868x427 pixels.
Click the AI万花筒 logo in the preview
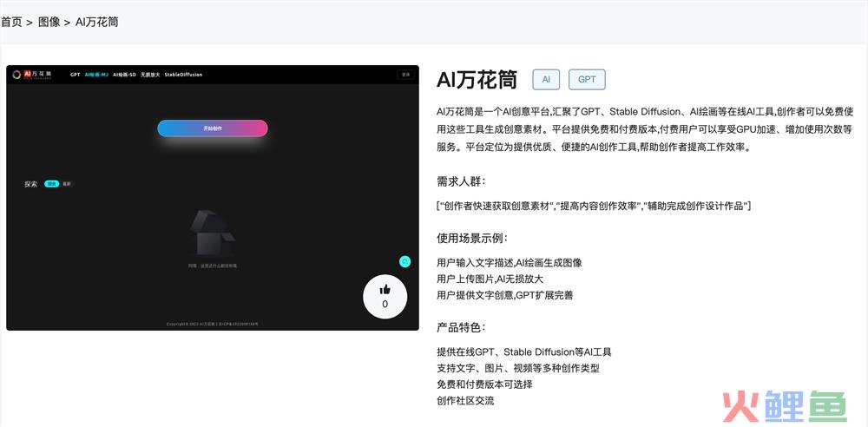coord(32,75)
